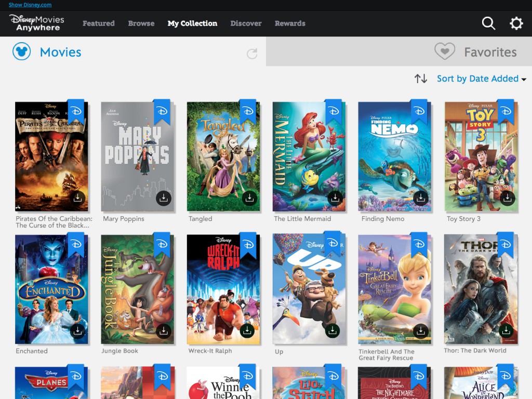Tap the download icon on Wreck-It Ralph

247,330
